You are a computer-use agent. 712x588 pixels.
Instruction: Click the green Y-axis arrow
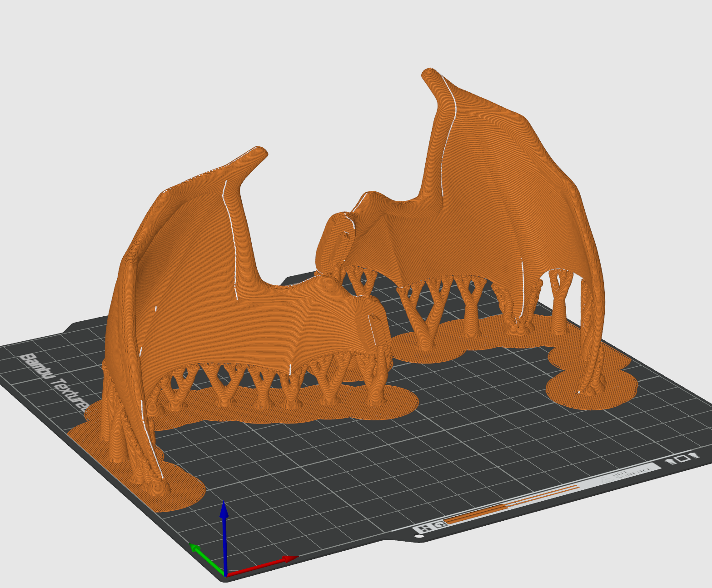pos(207,558)
